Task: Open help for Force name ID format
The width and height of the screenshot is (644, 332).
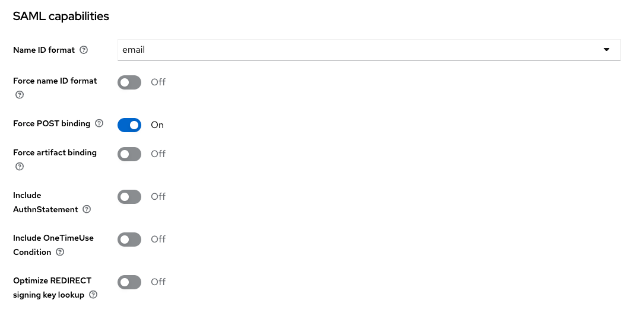Action: click(x=19, y=95)
